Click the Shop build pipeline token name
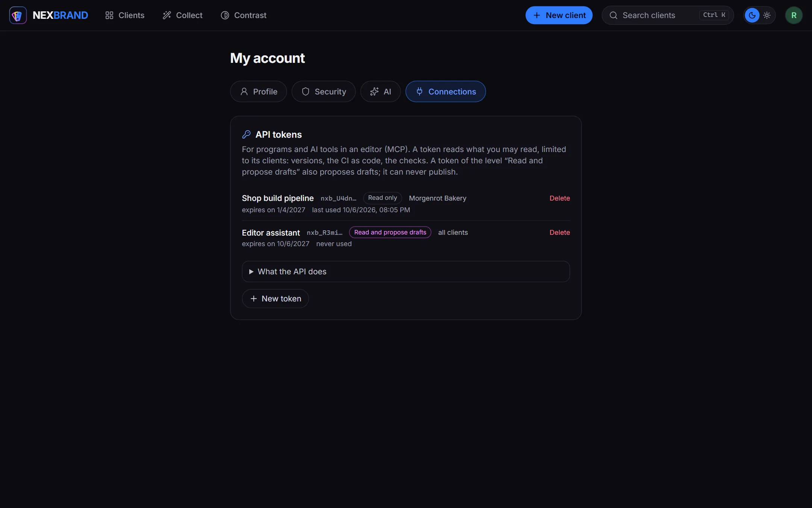 click(x=278, y=198)
